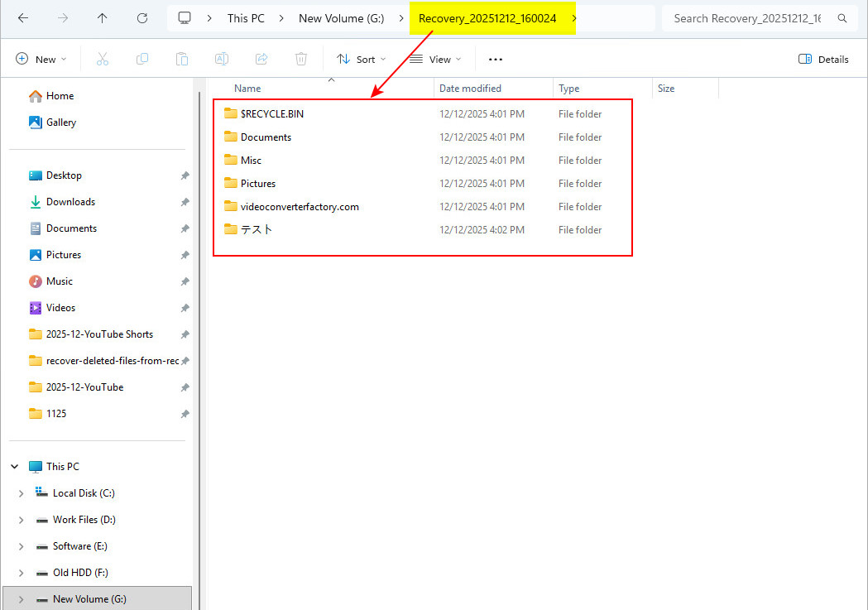The image size is (868, 610).
Task: Rename a file via the Rename icon
Action: 221,59
